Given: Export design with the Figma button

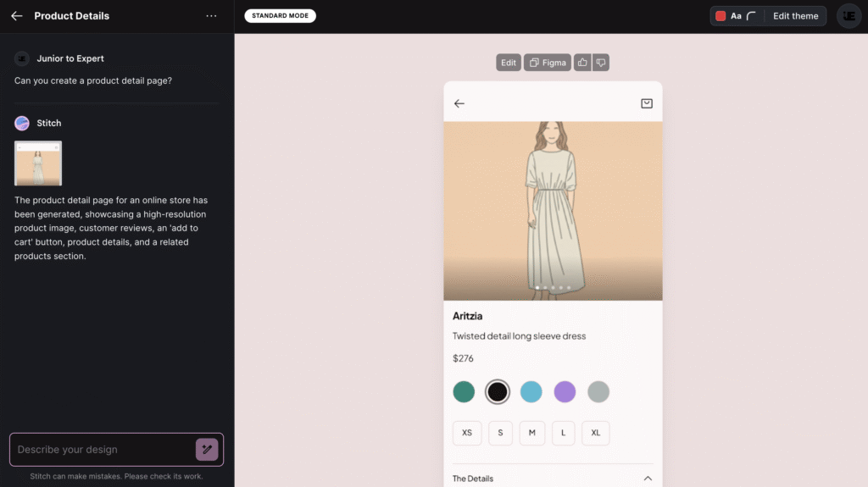Looking at the screenshot, I should click(547, 63).
